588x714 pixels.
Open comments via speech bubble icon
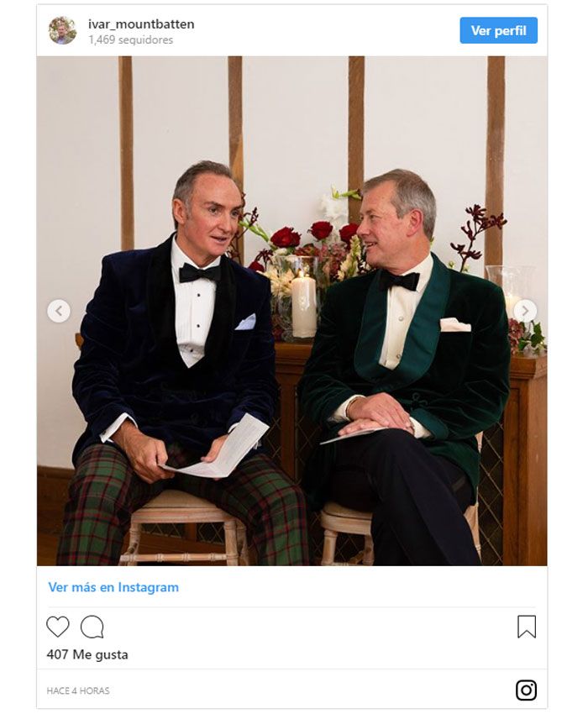click(x=92, y=627)
